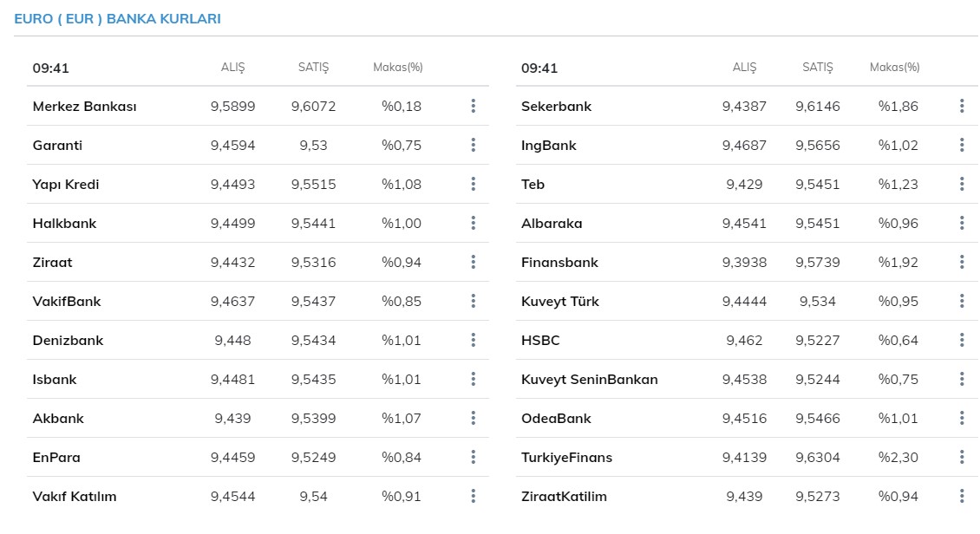
Task: Open the three-dot menu for TurkiyeFinans
Action: [x=962, y=457]
